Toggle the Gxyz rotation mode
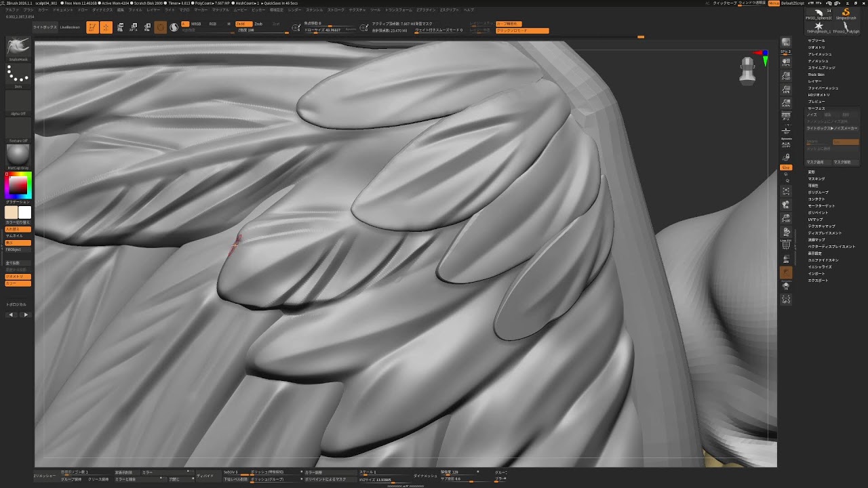Image resolution: width=868 pixels, height=488 pixels. coord(786,167)
